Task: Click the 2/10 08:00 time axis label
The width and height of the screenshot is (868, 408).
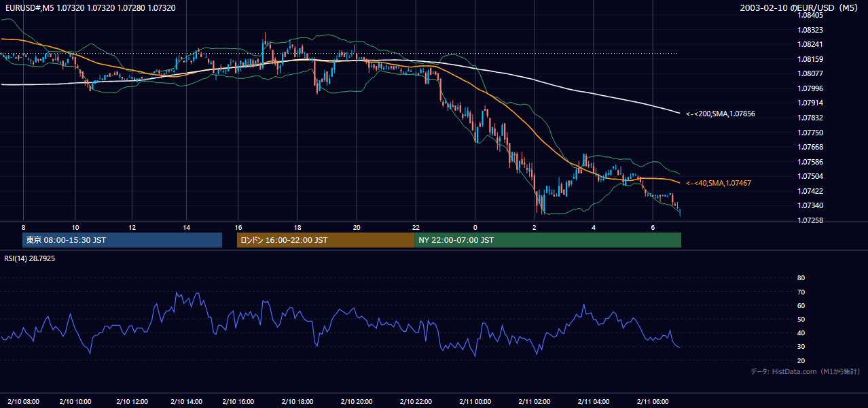Action: 24,401
